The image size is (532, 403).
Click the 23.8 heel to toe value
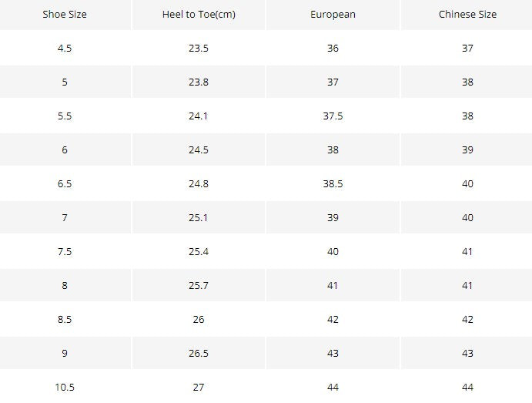(199, 82)
